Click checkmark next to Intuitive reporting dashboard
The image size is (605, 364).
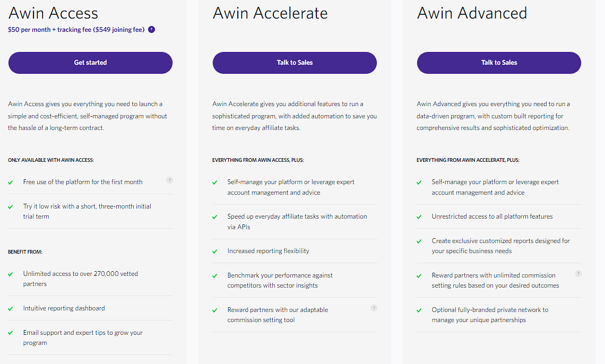[11, 309]
